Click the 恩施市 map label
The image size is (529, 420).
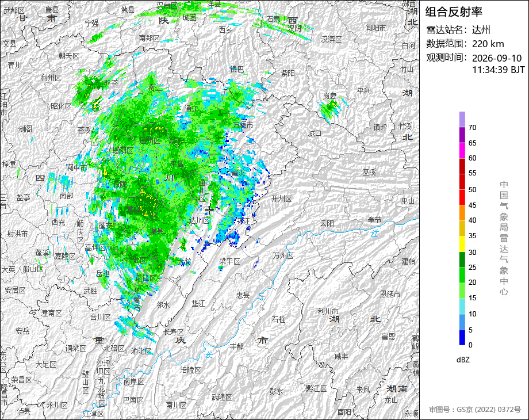(390, 294)
